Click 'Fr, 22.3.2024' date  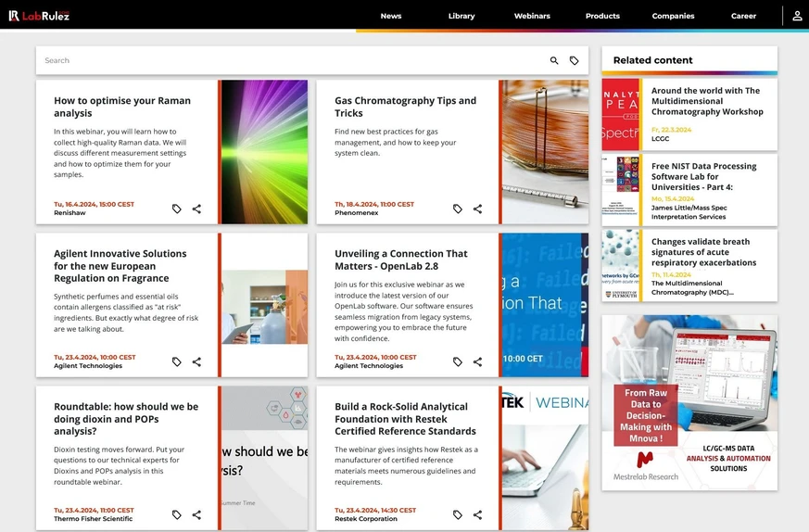click(x=671, y=130)
